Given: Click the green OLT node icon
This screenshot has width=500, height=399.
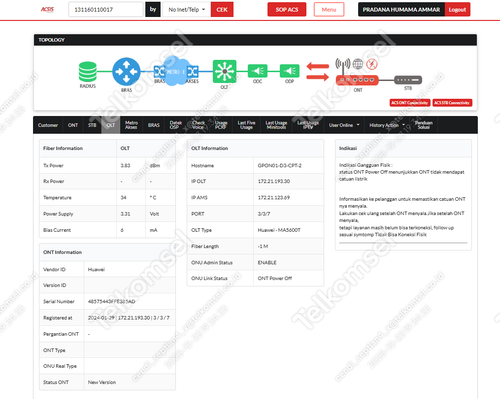Looking at the screenshot, I should [224, 71].
